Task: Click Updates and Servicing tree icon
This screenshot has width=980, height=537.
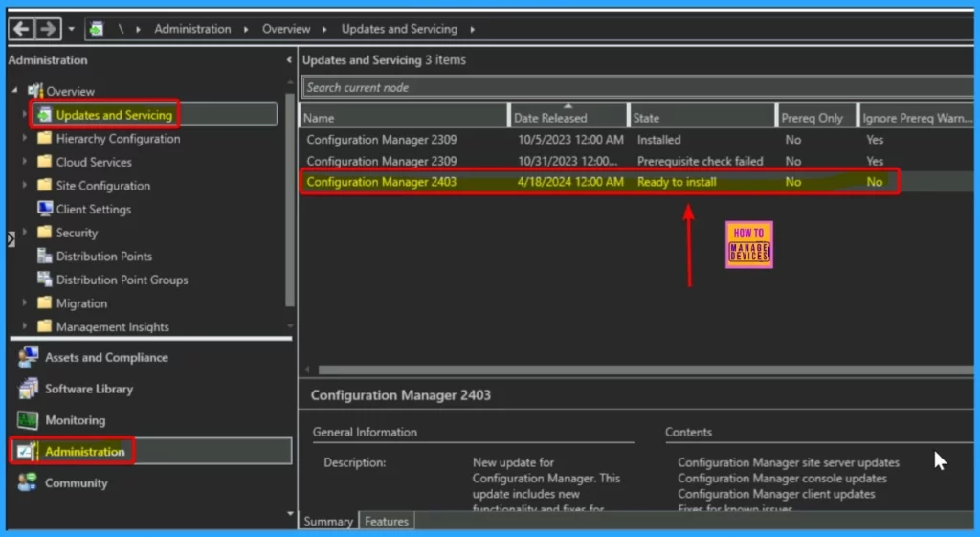Action: click(44, 115)
